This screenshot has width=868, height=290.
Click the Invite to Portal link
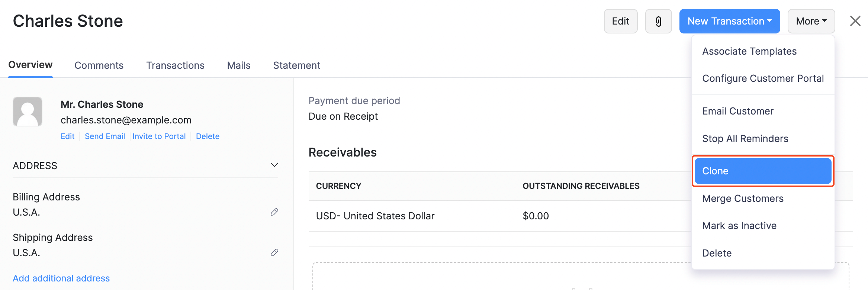[x=159, y=136]
